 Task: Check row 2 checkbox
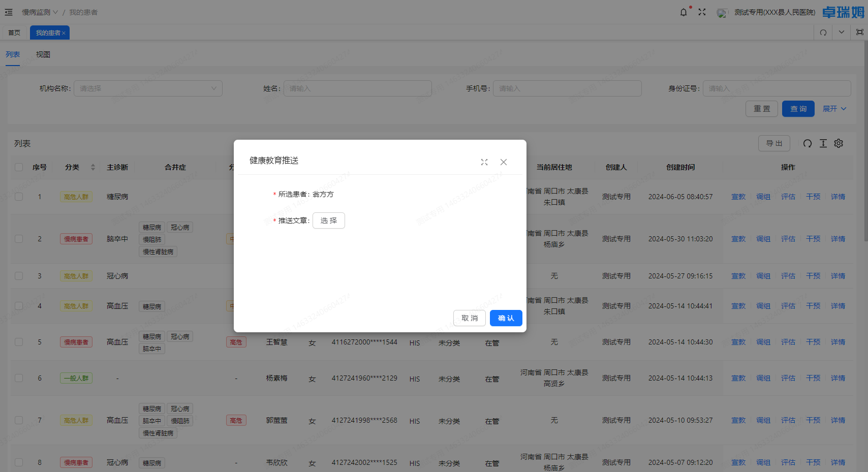pos(19,239)
